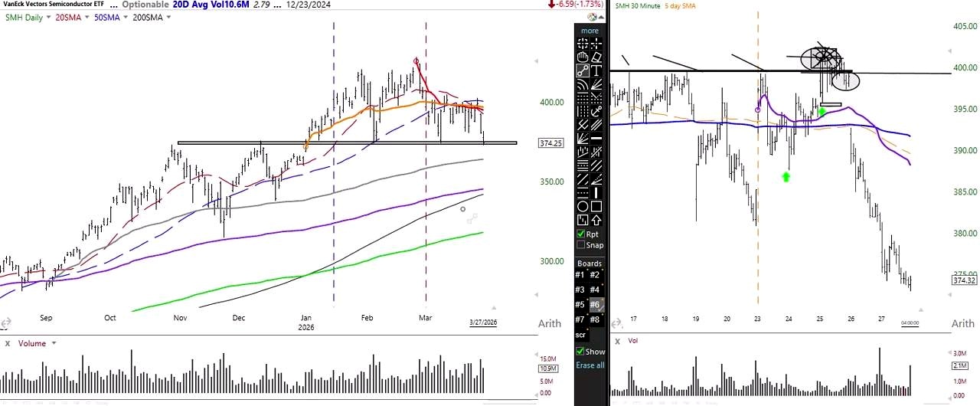Select the lower green up-arrow on 30-minute chart
This screenshot has width=980, height=406.
(x=786, y=177)
